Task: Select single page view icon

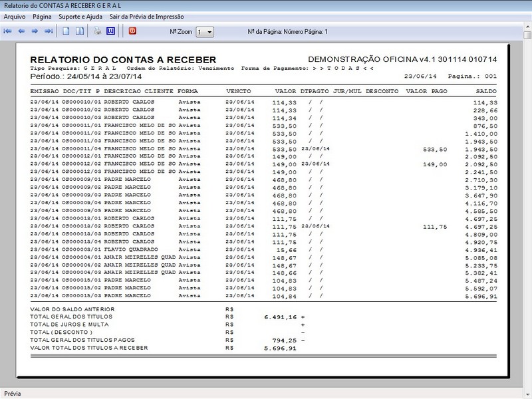Action: [x=66, y=31]
